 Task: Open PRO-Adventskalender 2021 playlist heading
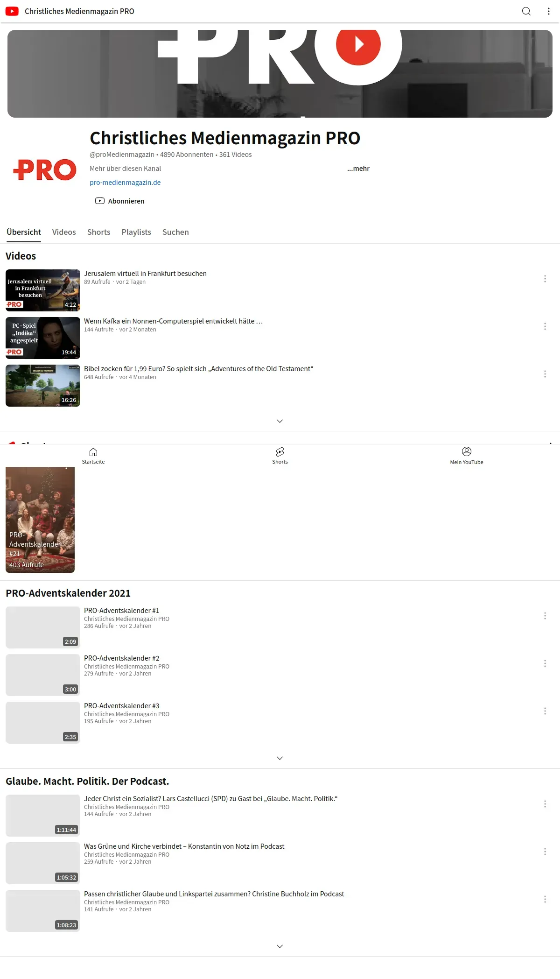[68, 593]
